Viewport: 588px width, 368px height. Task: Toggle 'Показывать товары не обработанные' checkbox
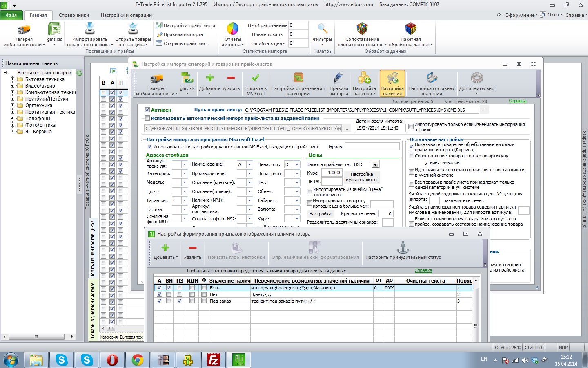pos(412,147)
